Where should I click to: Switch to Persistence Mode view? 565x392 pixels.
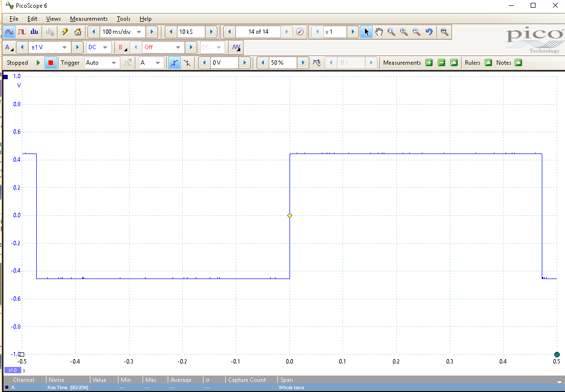tap(22, 32)
